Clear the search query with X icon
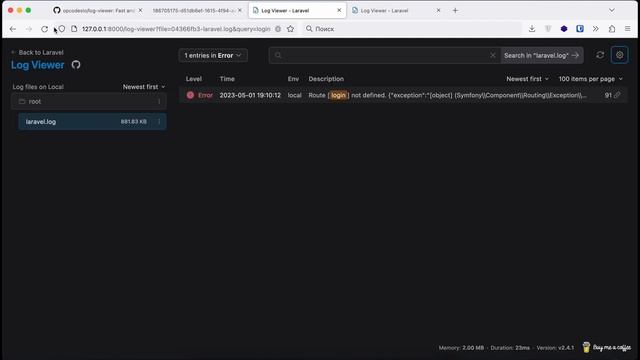640x360 pixels. 493,55
